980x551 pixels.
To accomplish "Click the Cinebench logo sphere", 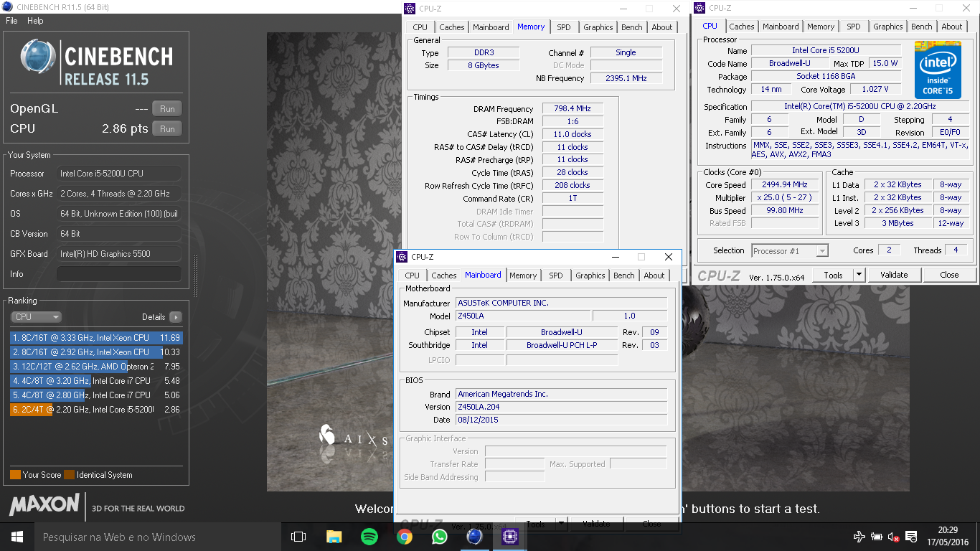I will point(38,56).
